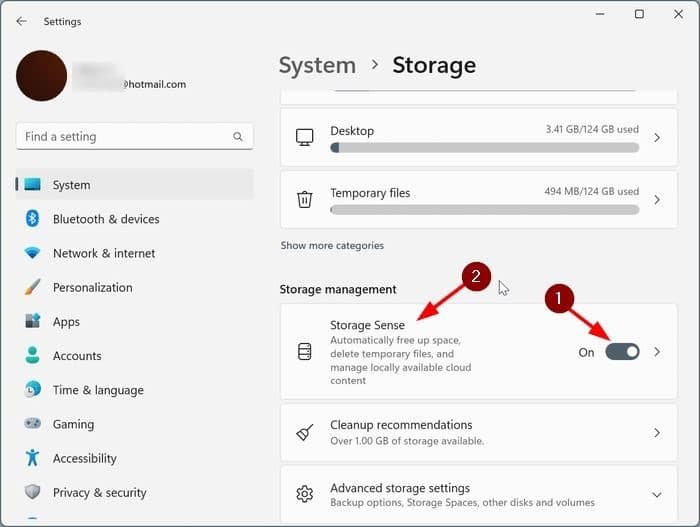Click the Accessibility figure icon
The height and width of the screenshot is (527, 700).
[32, 458]
